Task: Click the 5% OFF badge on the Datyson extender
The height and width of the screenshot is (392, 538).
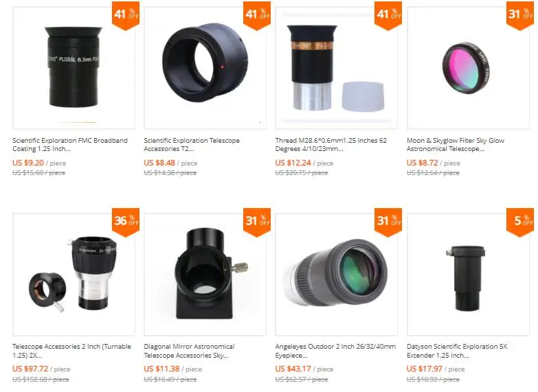Action: [520, 222]
